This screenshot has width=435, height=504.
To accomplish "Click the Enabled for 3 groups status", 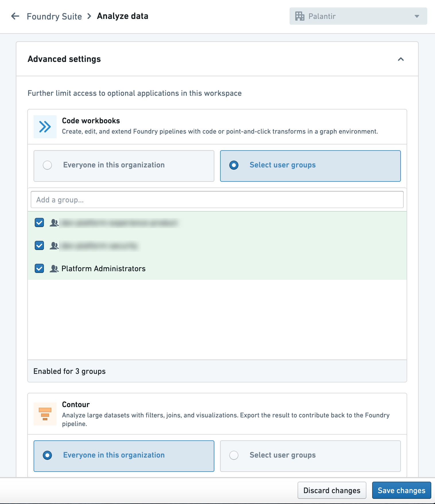I will point(69,371).
